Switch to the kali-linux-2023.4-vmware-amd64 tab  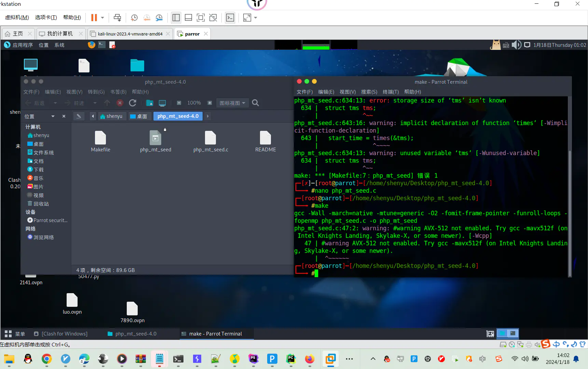[x=130, y=34]
